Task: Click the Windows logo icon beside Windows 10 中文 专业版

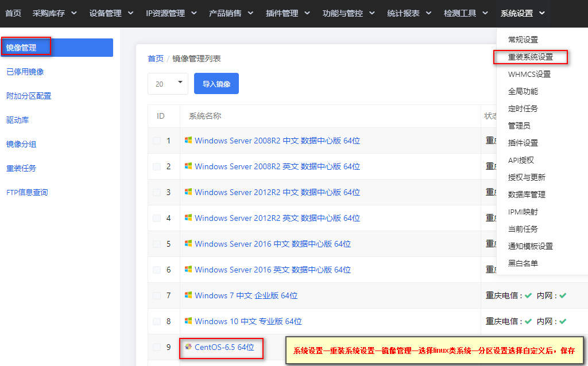Action: 188,321
